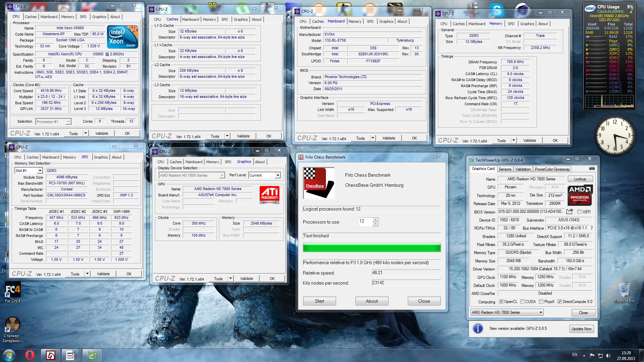
Task: Click the Opera icon in taskbar
Action: [30, 355]
